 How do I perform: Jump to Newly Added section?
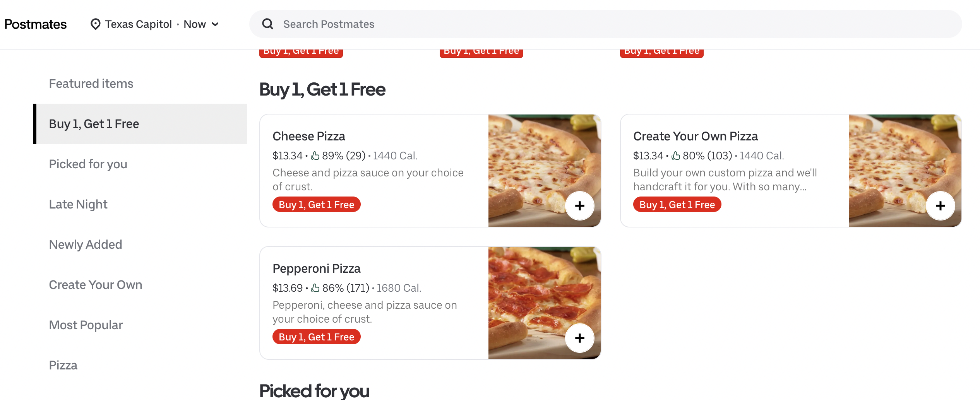(86, 244)
